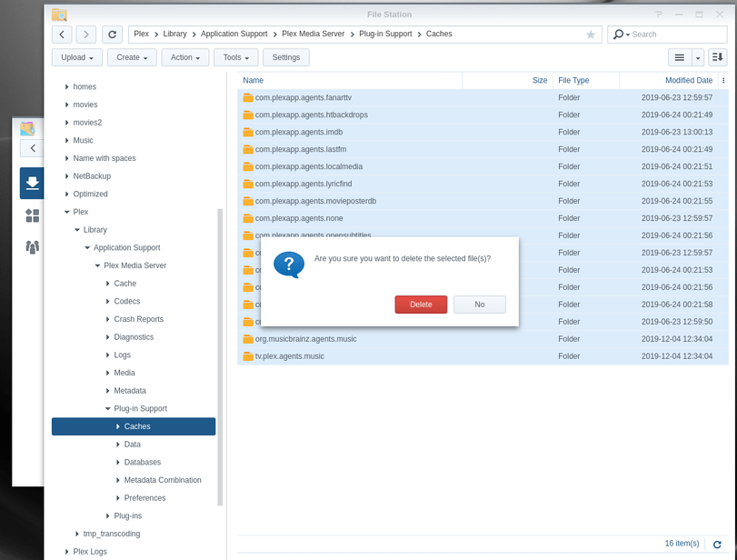Expand the movies2 folder tree arrow

pyautogui.click(x=66, y=123)
